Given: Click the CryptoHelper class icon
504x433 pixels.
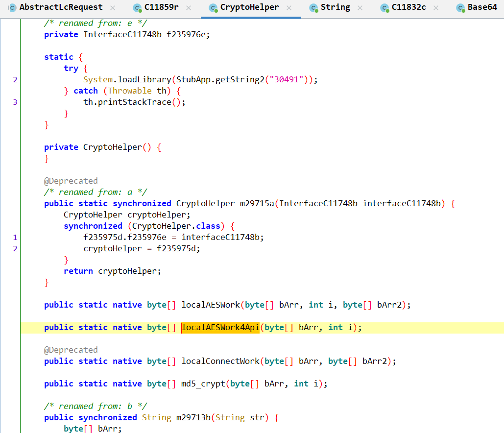Looking at the screenshot, I should (x=213, y=8).
